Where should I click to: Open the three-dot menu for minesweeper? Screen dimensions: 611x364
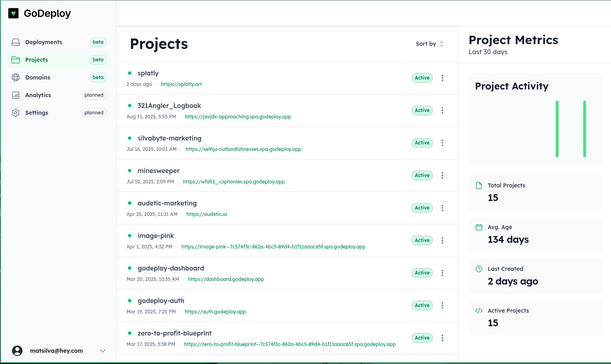tap(442, 175)
